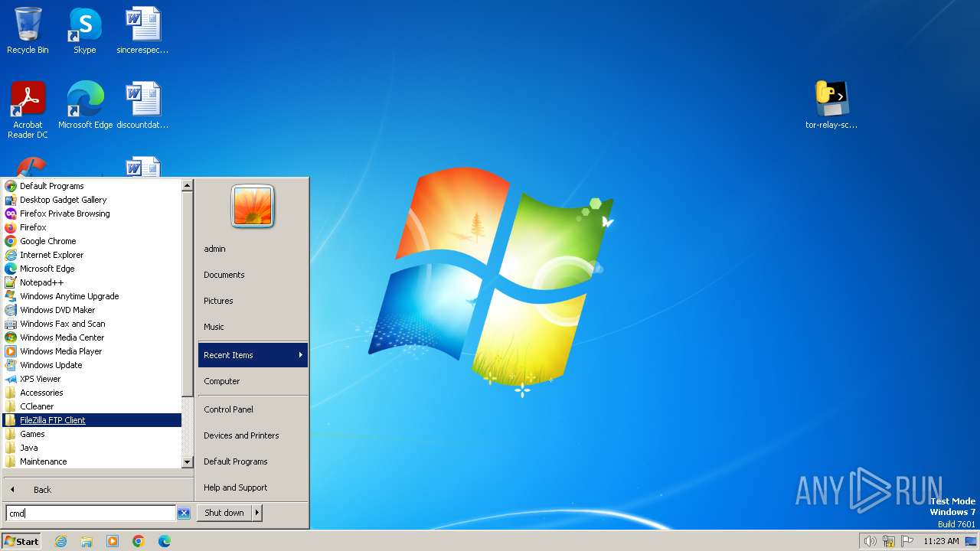
Task: Expand the Games folder
Action: 92,434
